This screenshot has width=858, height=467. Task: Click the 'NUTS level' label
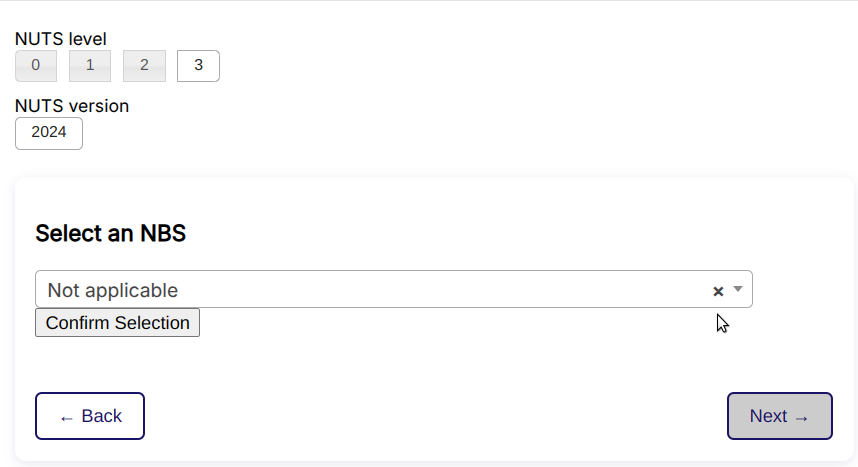[x=61, y=39]
